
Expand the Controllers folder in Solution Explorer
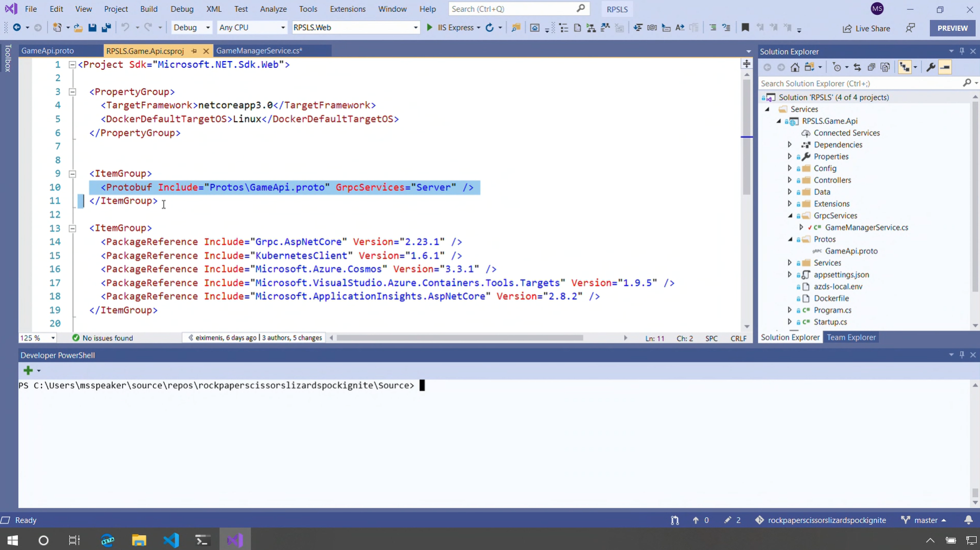pyautogui.click(x=790, y=180)
